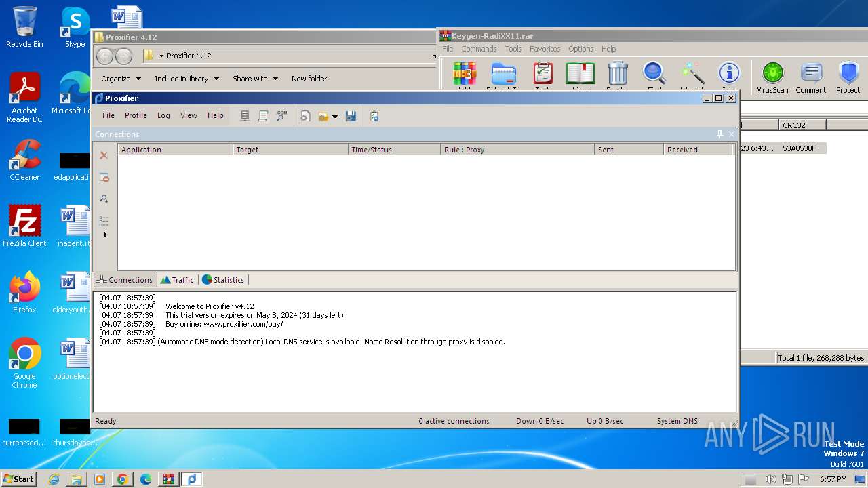Open the View menu in Proxifier
868x488 pixels.
pyautogui.click(x=189, y=115)
